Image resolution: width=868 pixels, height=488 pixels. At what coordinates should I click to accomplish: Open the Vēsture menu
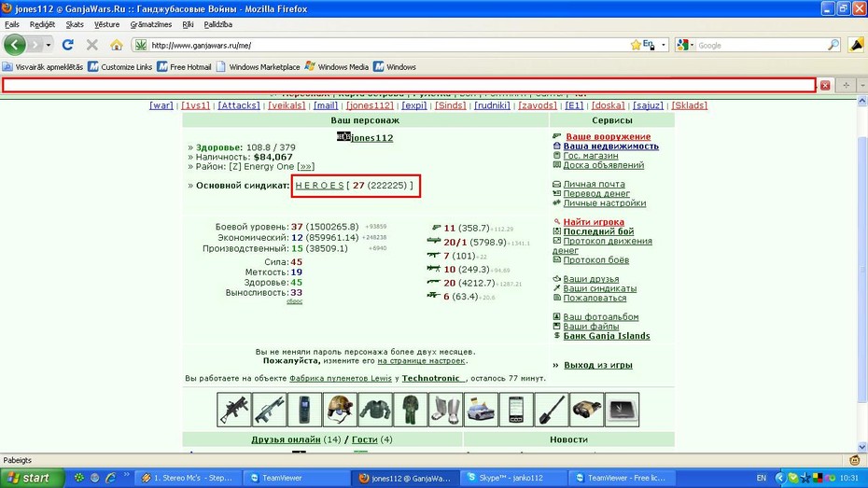106,24
